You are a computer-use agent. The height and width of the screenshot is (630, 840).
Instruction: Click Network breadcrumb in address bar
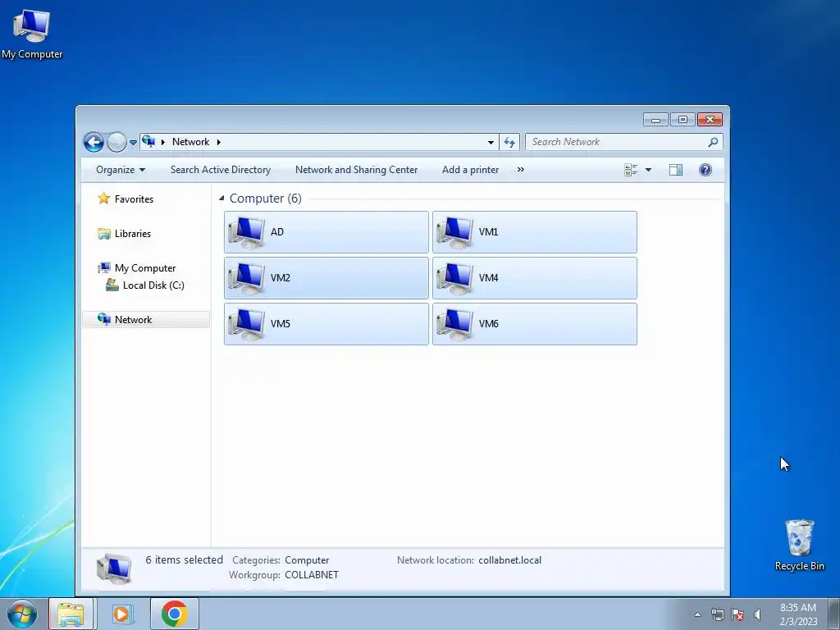(x=190, y=142)
